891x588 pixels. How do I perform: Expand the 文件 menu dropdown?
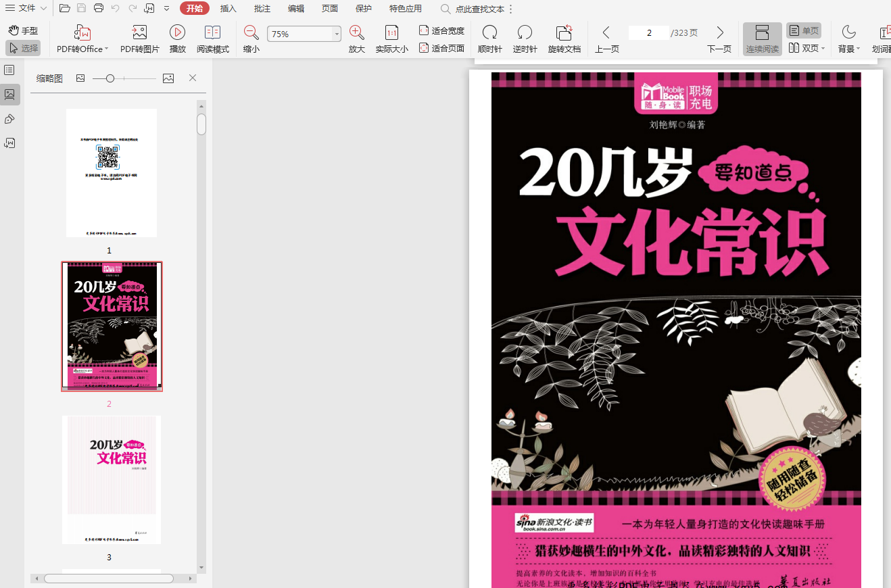26,8
